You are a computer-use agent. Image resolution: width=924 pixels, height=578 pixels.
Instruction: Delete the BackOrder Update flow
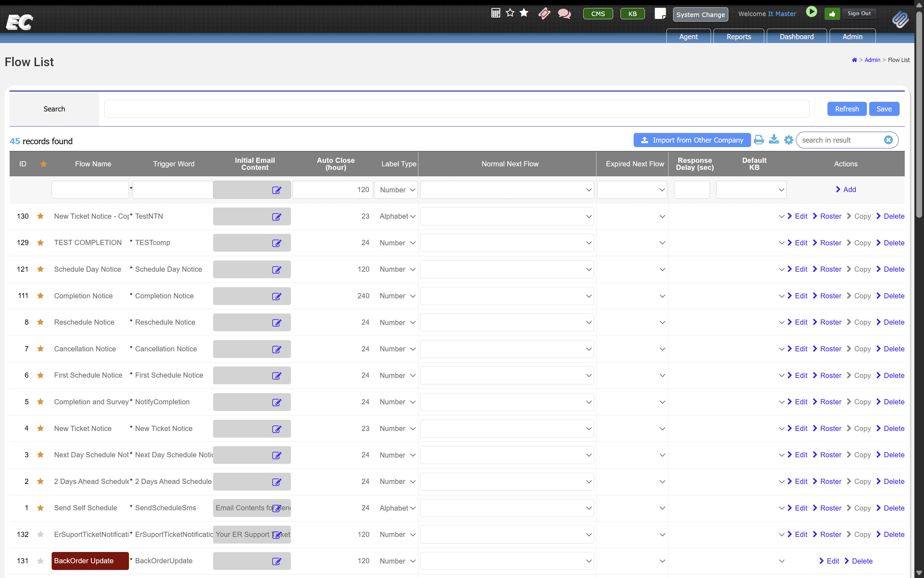point(858,561)
